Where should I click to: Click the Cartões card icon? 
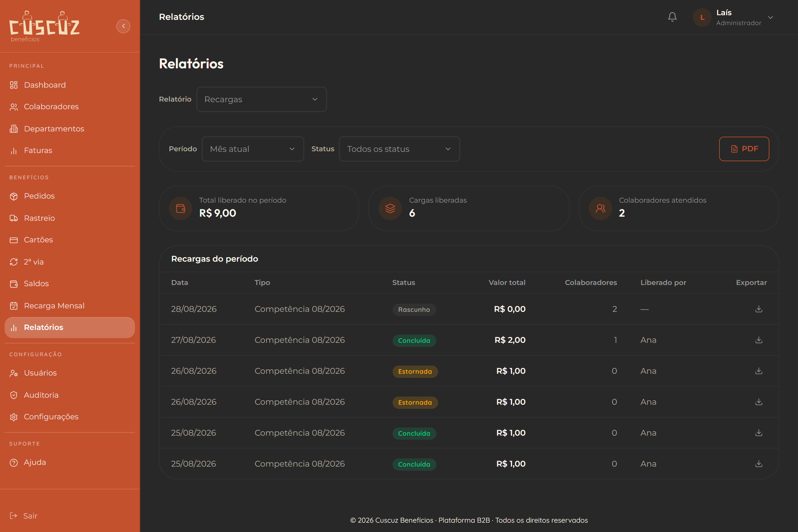(x=13, y=240)
